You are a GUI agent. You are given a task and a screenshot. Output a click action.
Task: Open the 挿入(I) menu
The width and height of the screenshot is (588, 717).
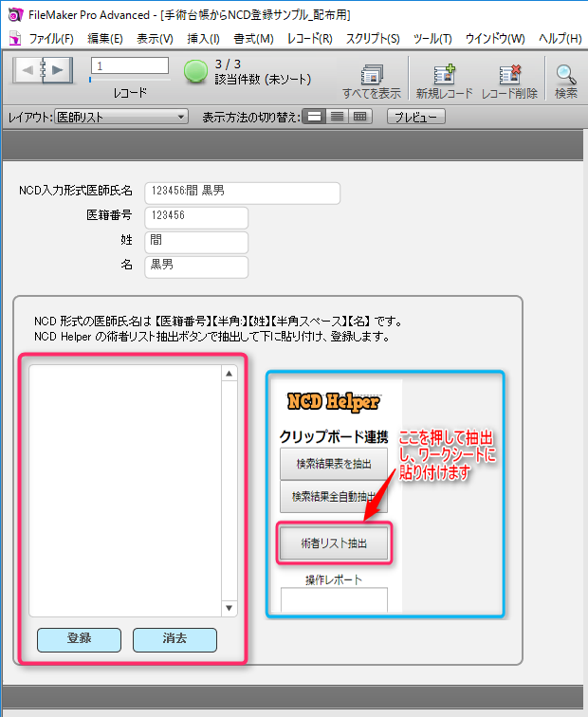(x=204, y=38)
